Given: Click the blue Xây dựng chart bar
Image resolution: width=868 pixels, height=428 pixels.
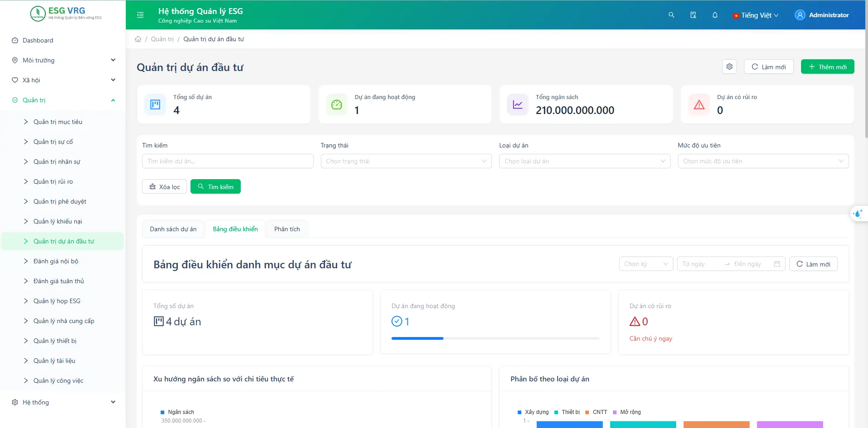Looking at the screenshot, I should (569, 424).
